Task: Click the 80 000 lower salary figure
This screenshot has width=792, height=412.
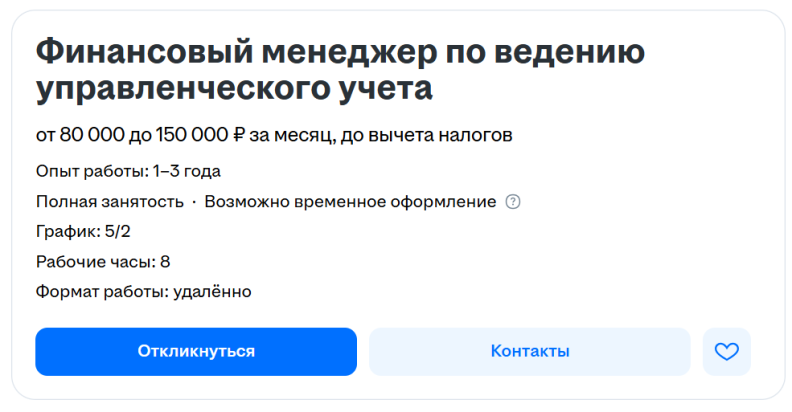Action: (92, 135)
